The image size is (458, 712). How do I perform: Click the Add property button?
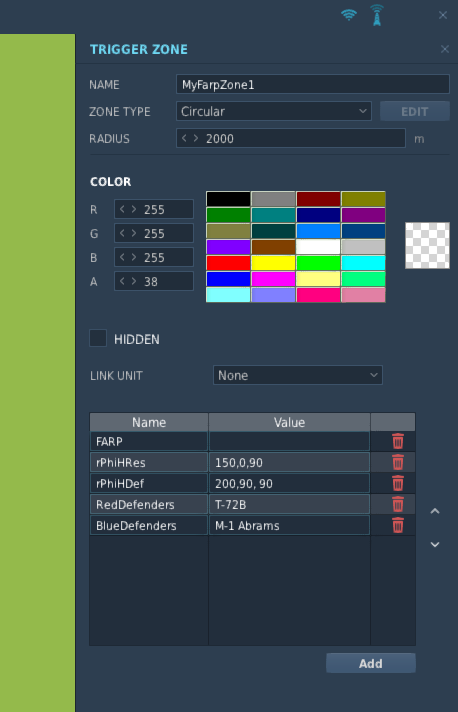370,663
